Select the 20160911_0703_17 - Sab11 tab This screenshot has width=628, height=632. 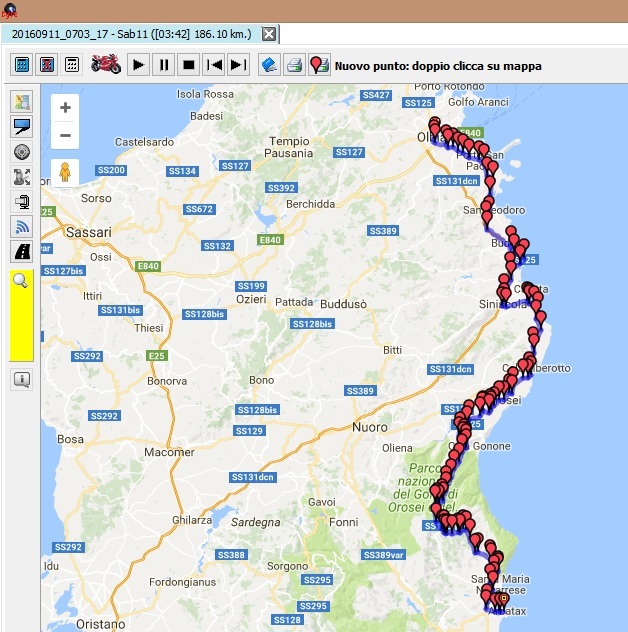click(130, 34)
